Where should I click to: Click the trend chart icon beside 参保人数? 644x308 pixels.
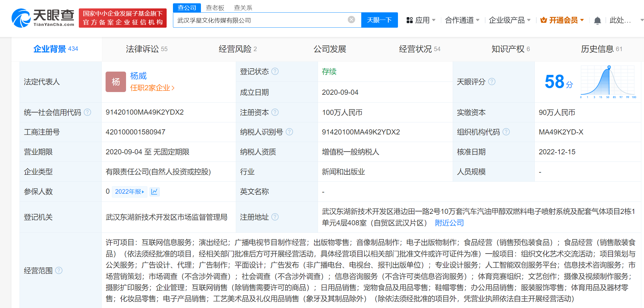(155, 192)
